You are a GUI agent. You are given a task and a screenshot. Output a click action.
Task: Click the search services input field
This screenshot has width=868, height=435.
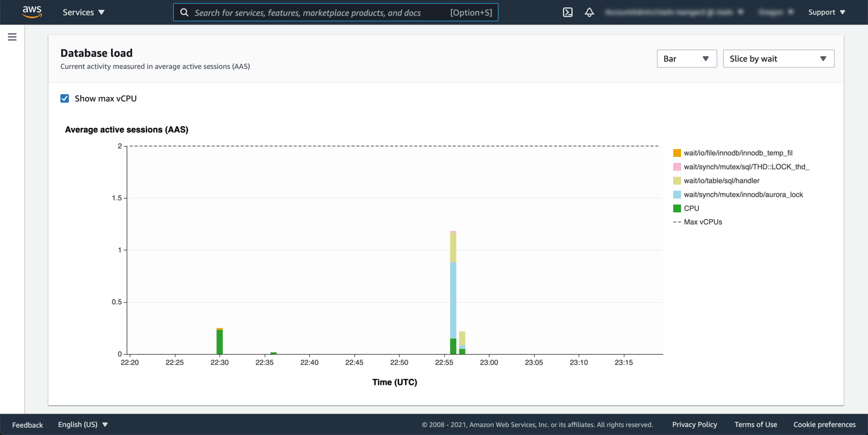[x=319, y=12]
